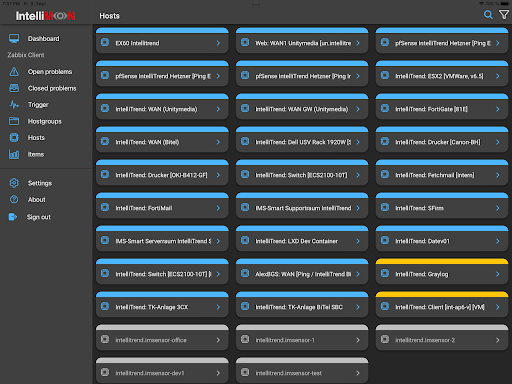Click the Settings gear icon
This screenshot has width=512, height=384.
coord(14,183)
